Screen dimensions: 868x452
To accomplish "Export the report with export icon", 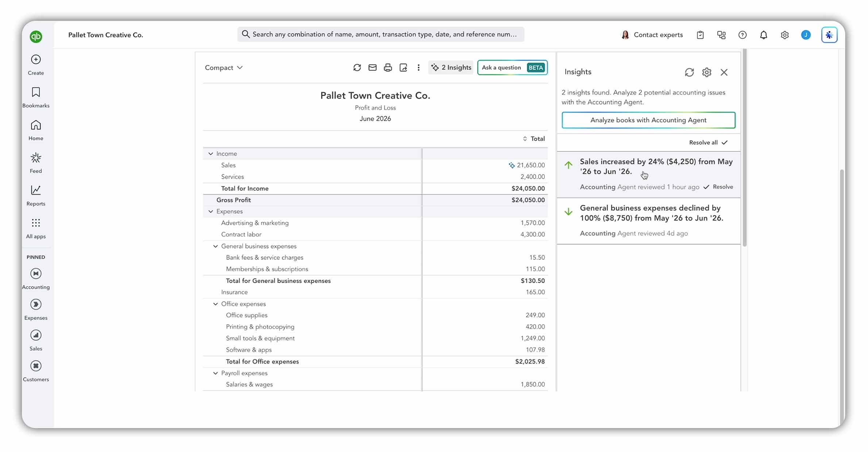I will point(403,68).
